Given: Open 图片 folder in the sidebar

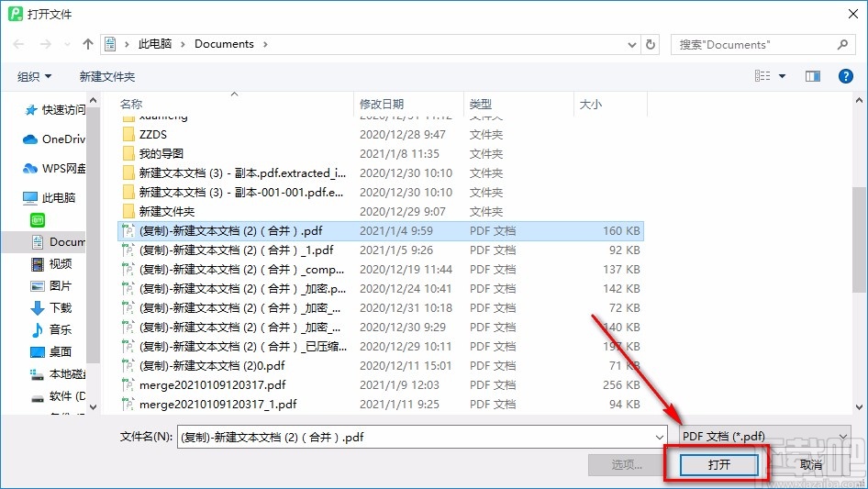Looking at the screenshot, I should (51, 285).
